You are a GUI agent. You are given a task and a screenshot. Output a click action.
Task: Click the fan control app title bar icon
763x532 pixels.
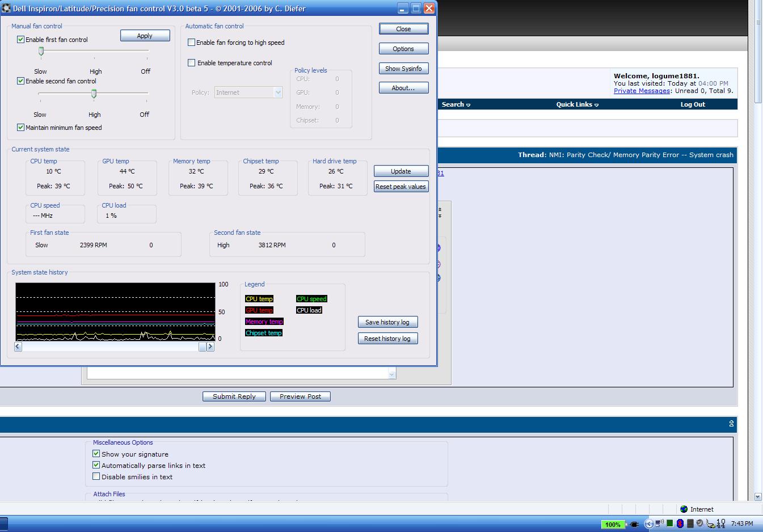click(7, 9)
